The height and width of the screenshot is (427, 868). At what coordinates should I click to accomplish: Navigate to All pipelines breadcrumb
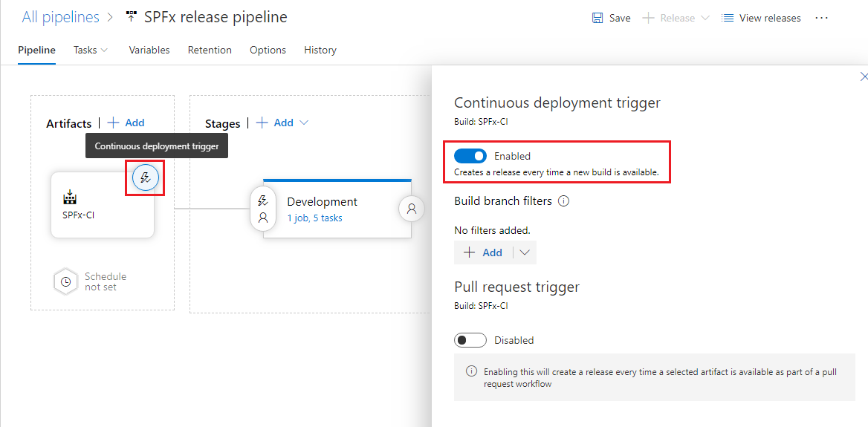[x=60, y=17]
